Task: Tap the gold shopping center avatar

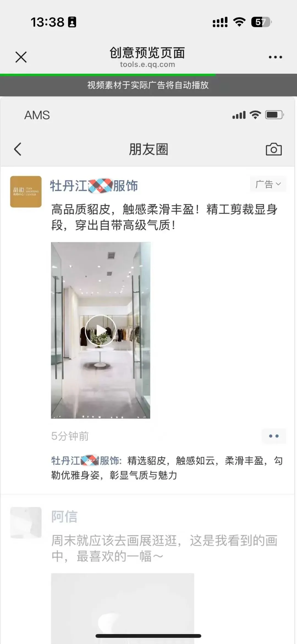Action: (x=26, y=192)
